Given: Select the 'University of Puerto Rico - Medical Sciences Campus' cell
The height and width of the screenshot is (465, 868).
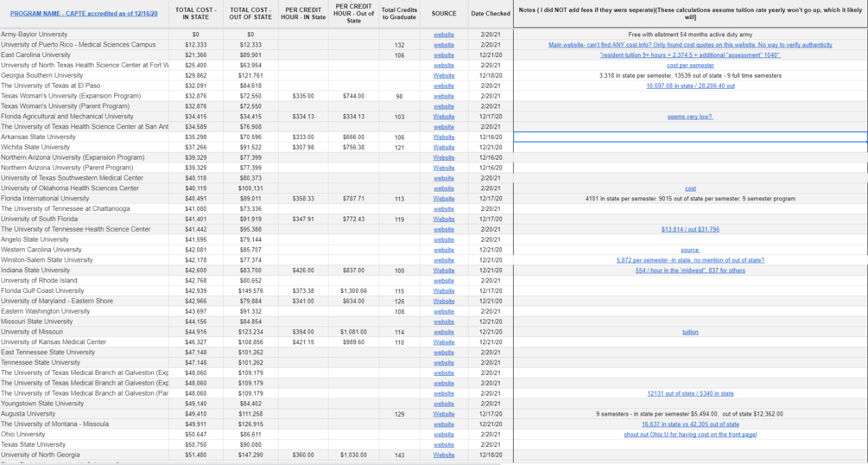Looking at the screenshot, I should click(84, 45).
